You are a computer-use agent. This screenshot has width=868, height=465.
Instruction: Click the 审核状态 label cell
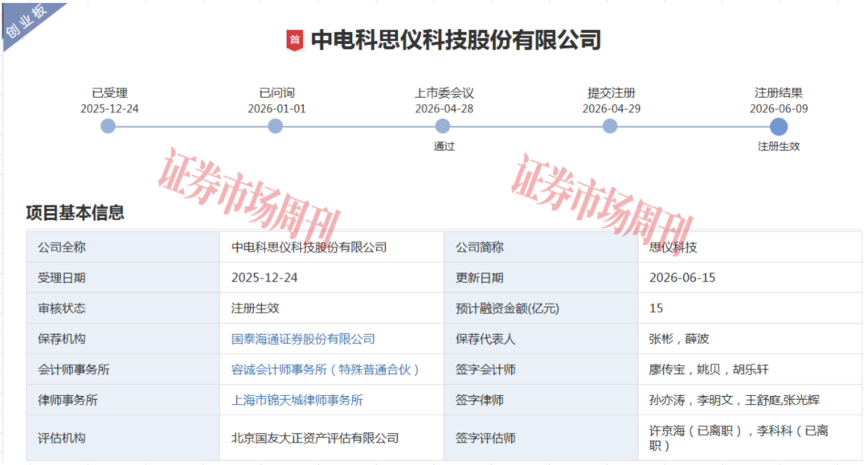point(123,308)
